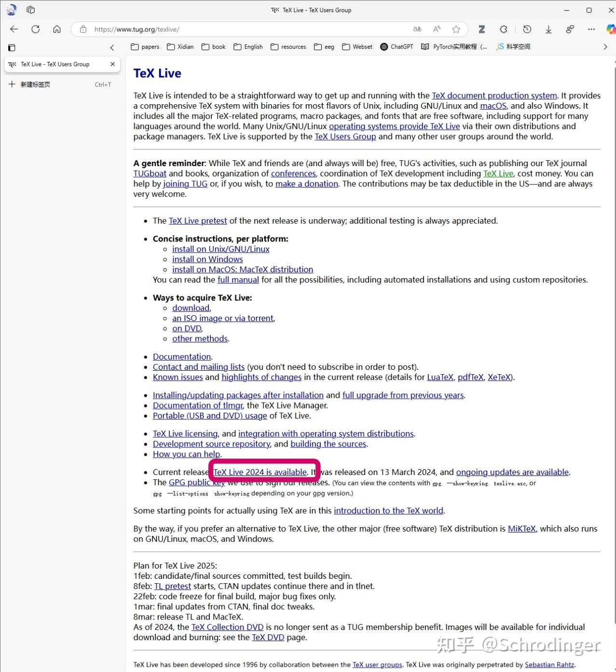Open read aloud icon in address bar
The width and height of the screenshot is (616, 672).
click(437, 29)
